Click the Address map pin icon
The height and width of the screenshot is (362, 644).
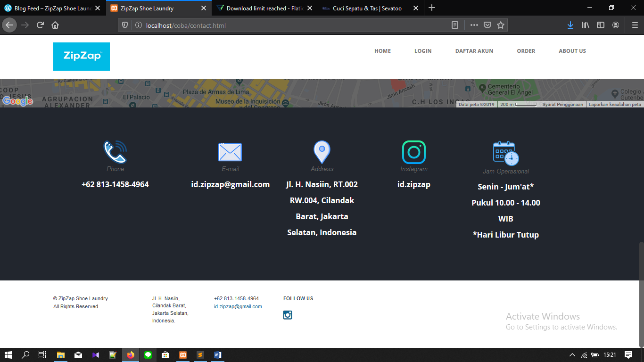click(322, 152)
